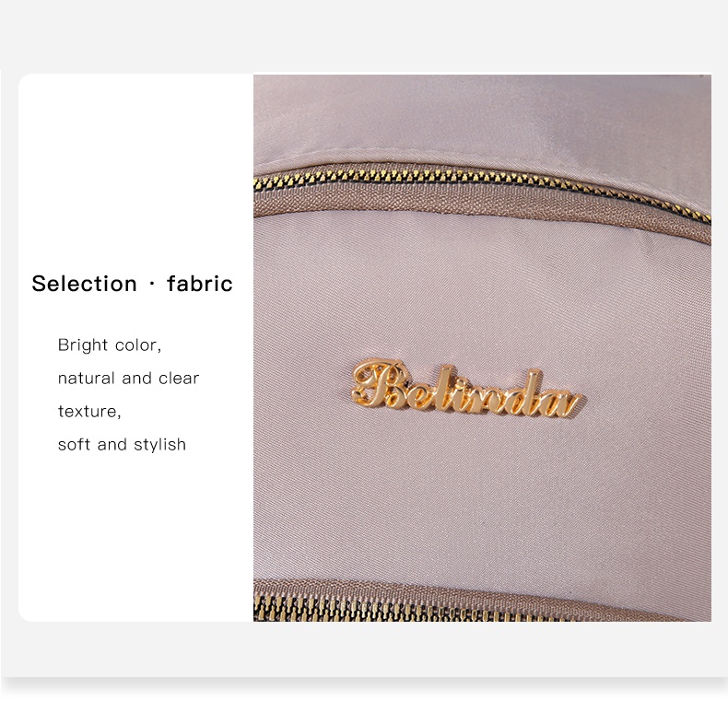Click the gold Belinda logo badge
Screen dimensions: 728x712
pos(466,391)
